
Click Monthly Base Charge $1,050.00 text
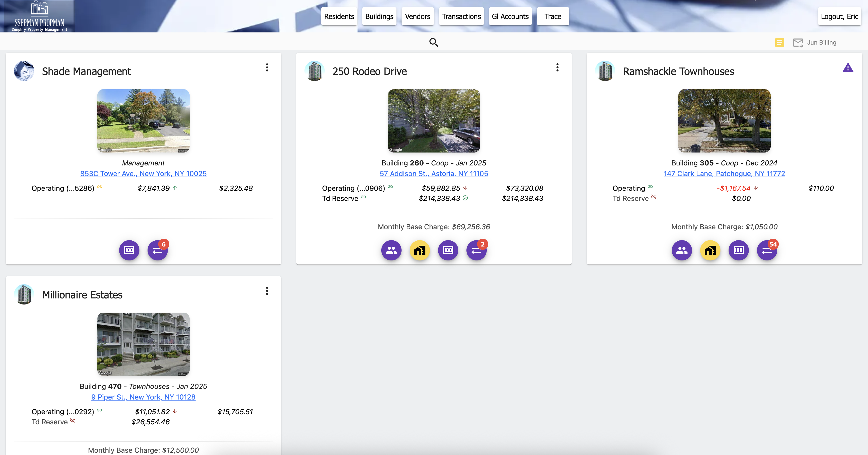(x=724, y=227)
